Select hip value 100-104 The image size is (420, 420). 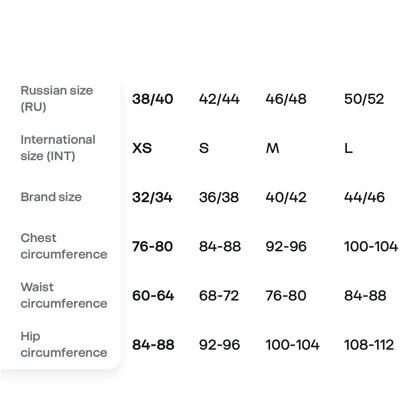293,345
